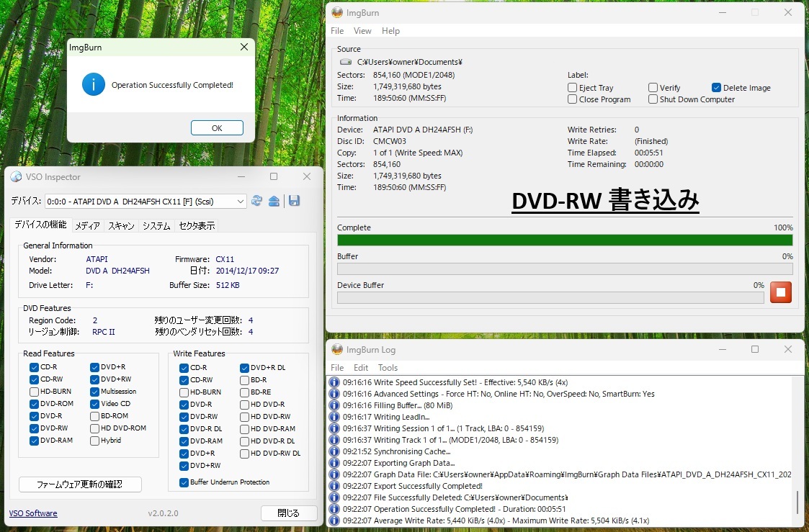The width and height of the screenshot is (809, 532).
Task: Click the eject drive icon in VSO Inspector
Action: pyautogui.click(x=274, y=201)
